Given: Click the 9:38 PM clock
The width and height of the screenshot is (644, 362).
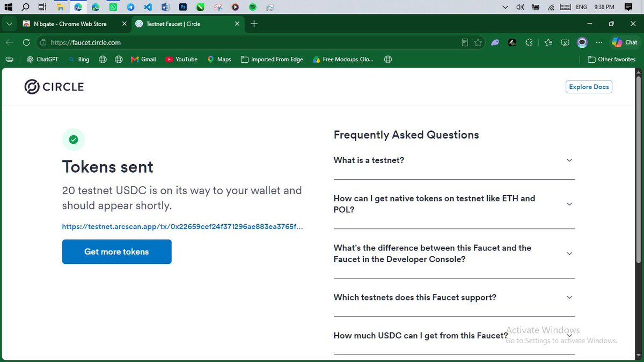Looking at the screenshot, I should coord(604,7).
